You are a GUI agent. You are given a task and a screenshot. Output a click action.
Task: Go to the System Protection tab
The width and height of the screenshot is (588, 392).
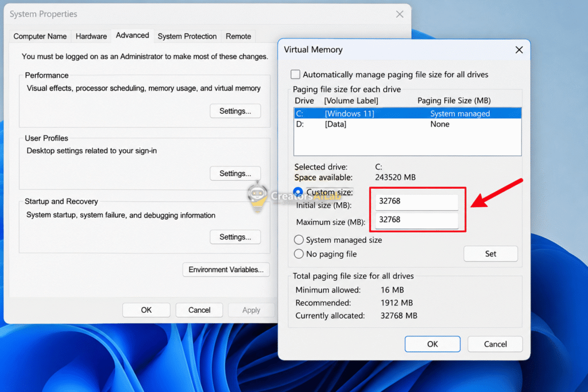tap(187, 36)
